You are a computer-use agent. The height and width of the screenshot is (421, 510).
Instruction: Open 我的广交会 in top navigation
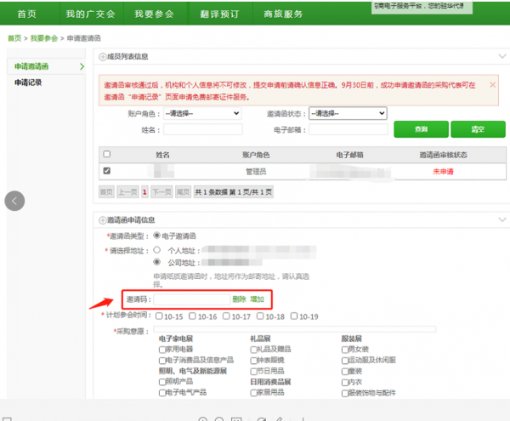[90, 14]
